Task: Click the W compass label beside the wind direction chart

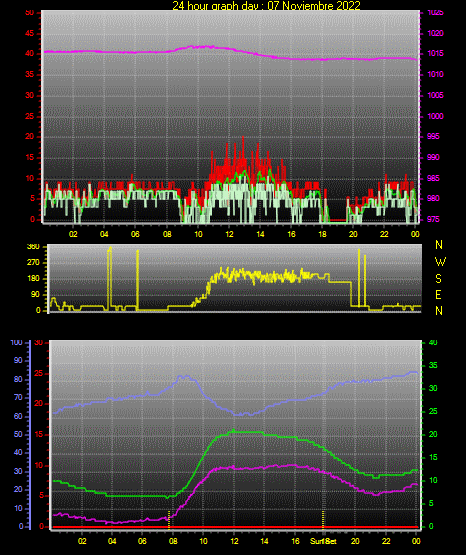Action: (x=440, y=262)
